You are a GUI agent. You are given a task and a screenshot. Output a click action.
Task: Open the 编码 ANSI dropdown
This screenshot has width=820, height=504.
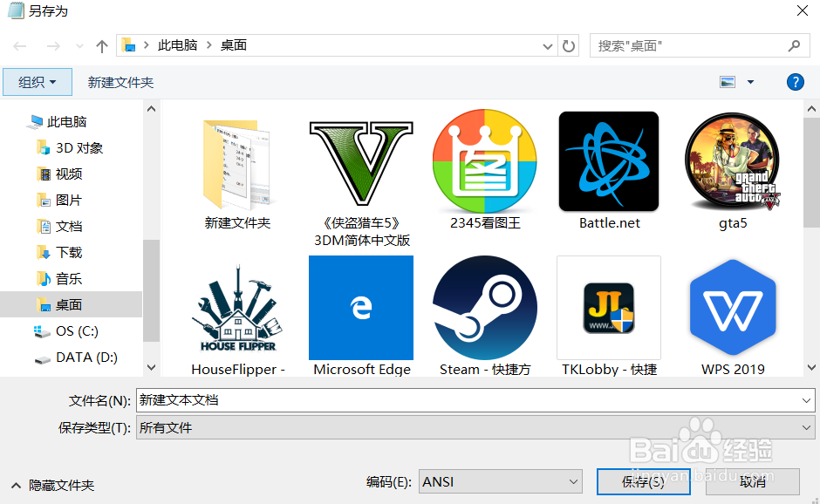pos(501,481)
